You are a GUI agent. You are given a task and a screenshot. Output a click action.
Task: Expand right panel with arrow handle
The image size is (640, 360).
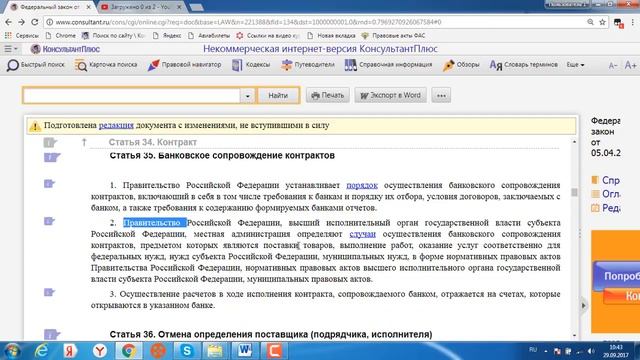click(583, 305)
